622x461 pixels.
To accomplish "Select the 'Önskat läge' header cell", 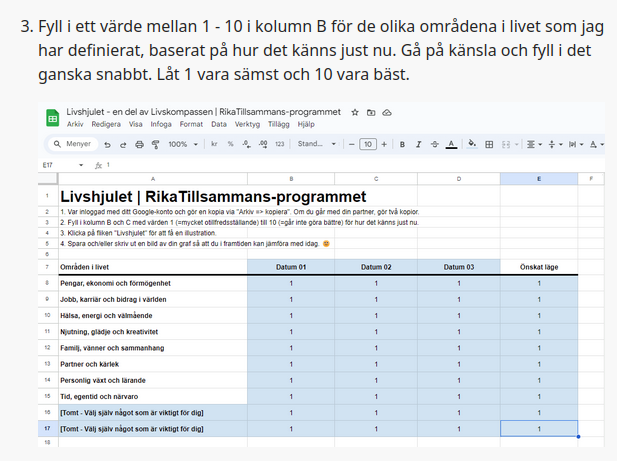I will (x=539, y=267).
